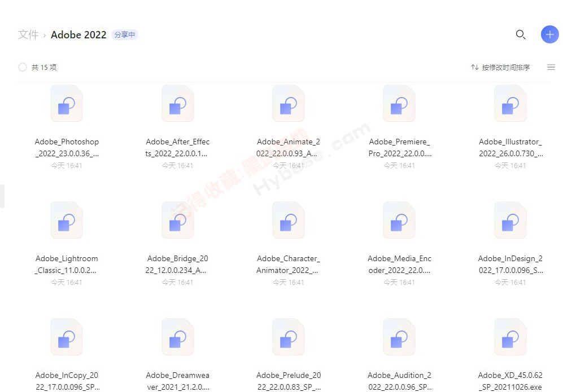563x392 pixels.
Task: Click file name Adobe_Character_Animator_2022
Action: (x=289, y=264)
